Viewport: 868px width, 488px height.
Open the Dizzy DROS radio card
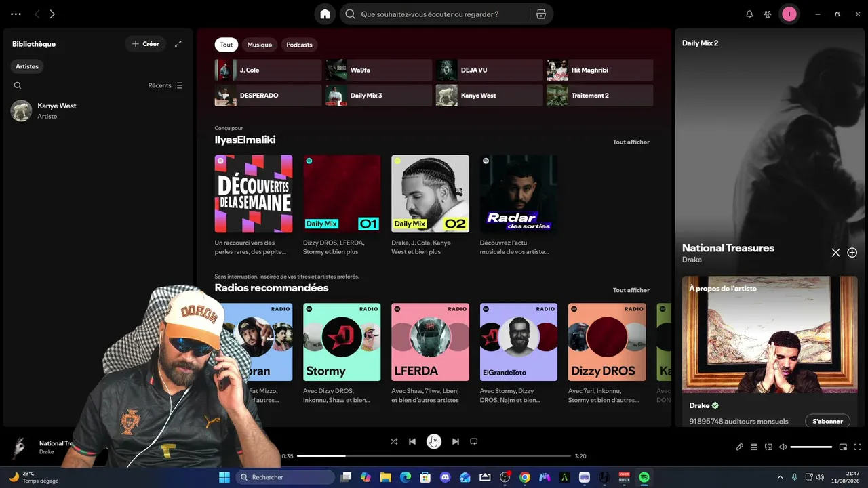[607, 354]
